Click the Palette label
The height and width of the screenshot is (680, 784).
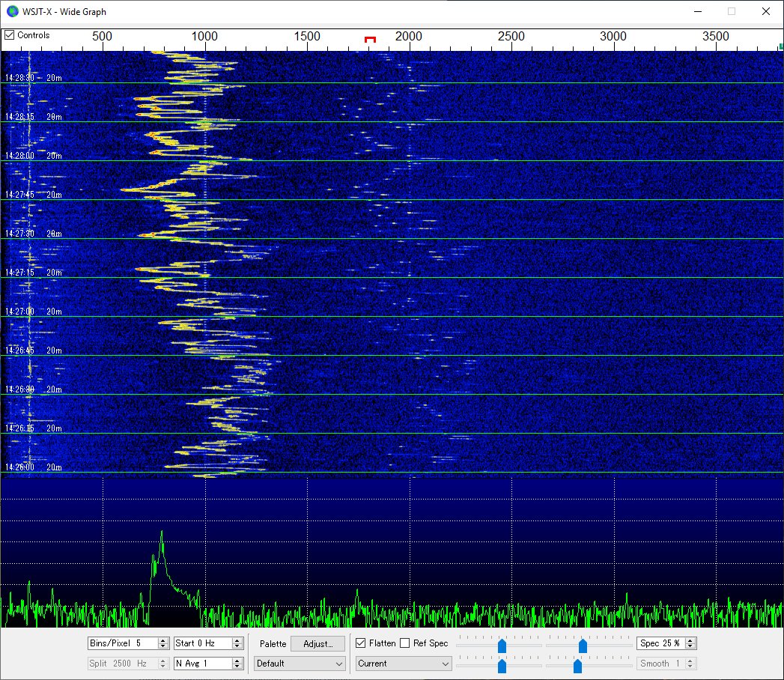pyautogui.click(x=273, y=643)
